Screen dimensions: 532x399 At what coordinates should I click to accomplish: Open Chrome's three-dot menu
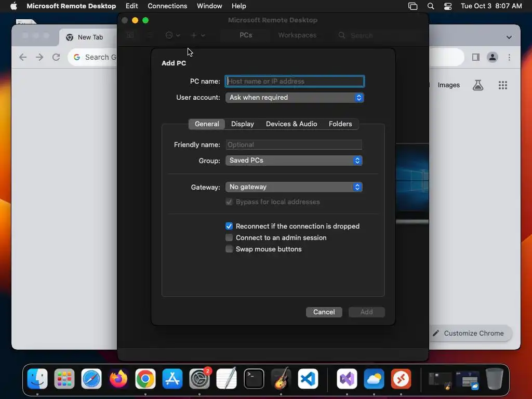click(509, 57)
